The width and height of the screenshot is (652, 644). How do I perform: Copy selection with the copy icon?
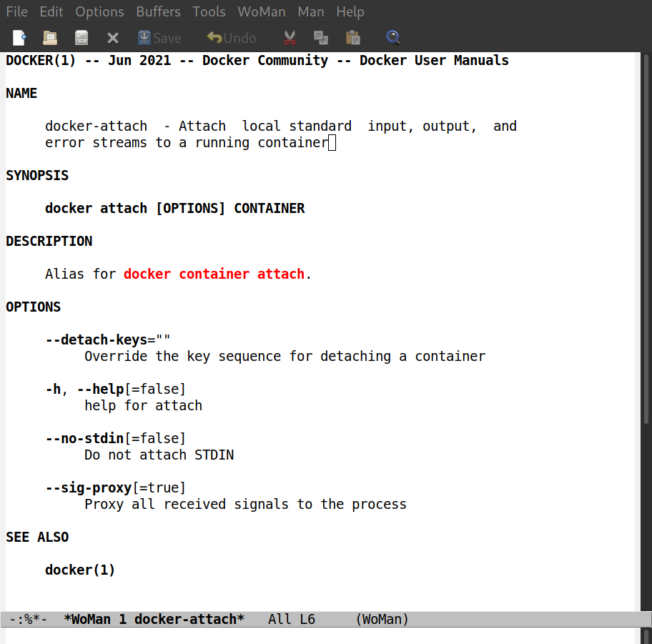[320, 38]
